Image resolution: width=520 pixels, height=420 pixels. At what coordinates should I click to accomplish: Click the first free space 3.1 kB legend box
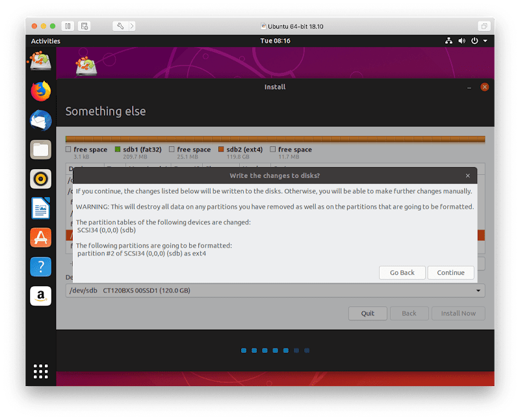point(68,150)
